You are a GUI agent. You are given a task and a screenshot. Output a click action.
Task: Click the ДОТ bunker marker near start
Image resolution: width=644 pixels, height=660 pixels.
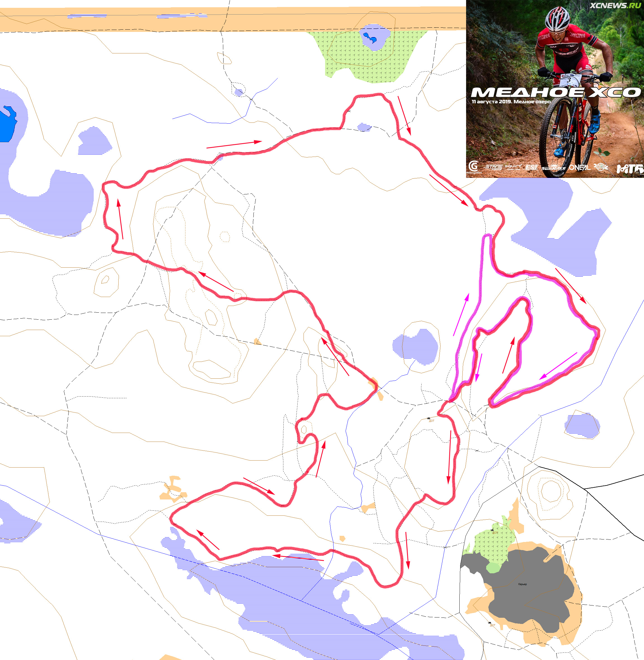[x=431, y=420]
